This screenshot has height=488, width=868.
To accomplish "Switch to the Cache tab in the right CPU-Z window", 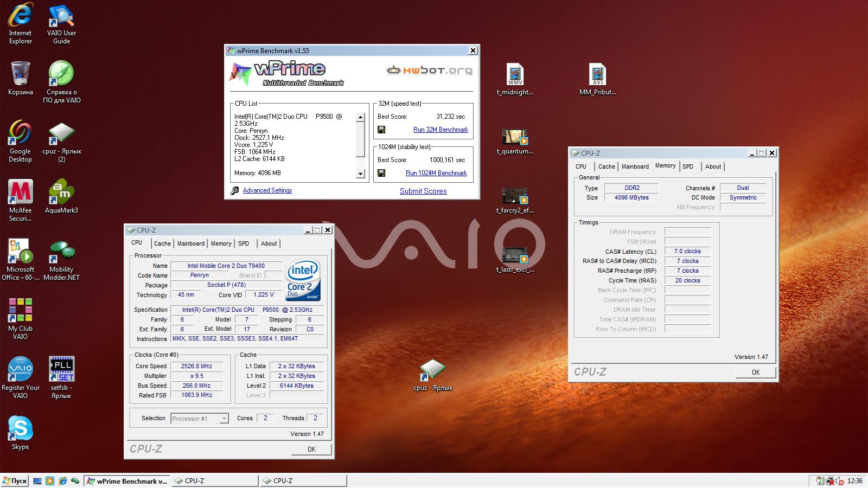I will pyautogui.click(x=607, y=167).
